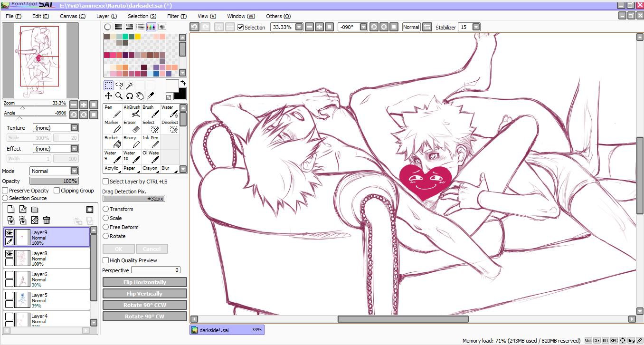Select the Selection Source radio button
Viewport: 644px width, 345px height.
[x=5, y=198]
